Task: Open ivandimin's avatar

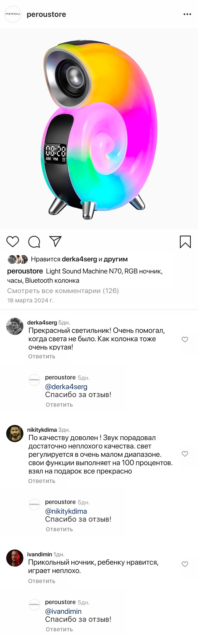Action: point(15,558)
